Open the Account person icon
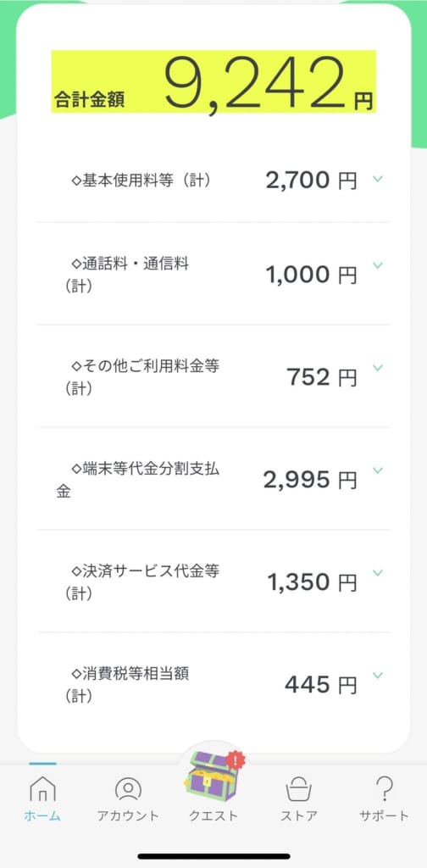 click(x=128, y=789)
